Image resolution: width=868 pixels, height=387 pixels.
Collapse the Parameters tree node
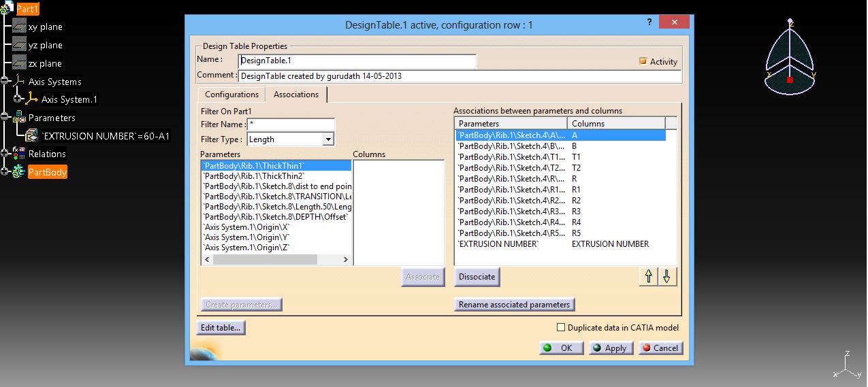pos(5,118)
